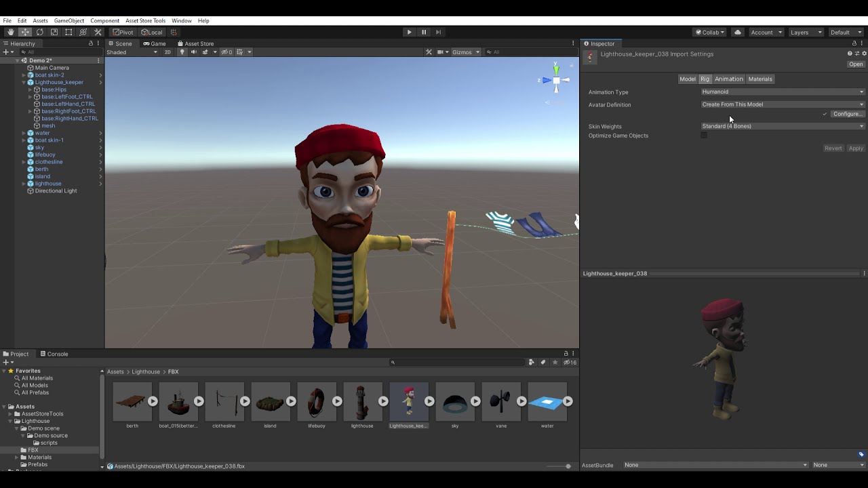Open the Avatar Definition dropdown
This screenshot has height=488, width=868.
(783, 104)
